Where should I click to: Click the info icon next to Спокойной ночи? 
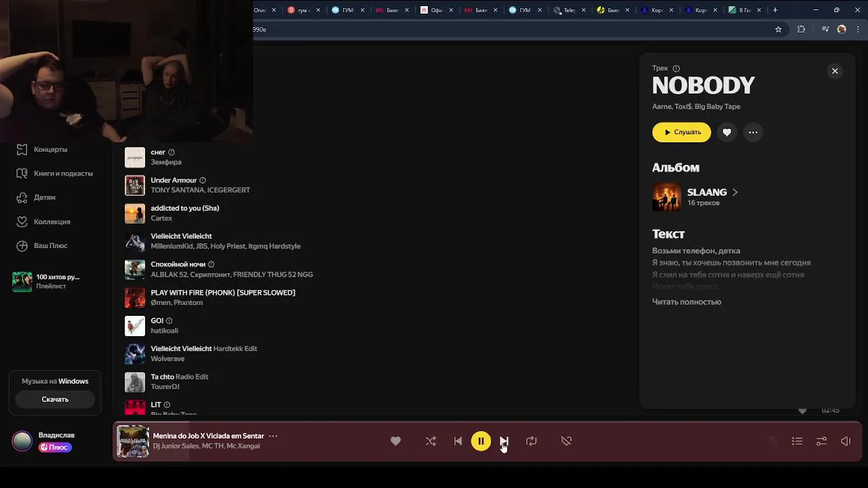click(x=211, y=264)
